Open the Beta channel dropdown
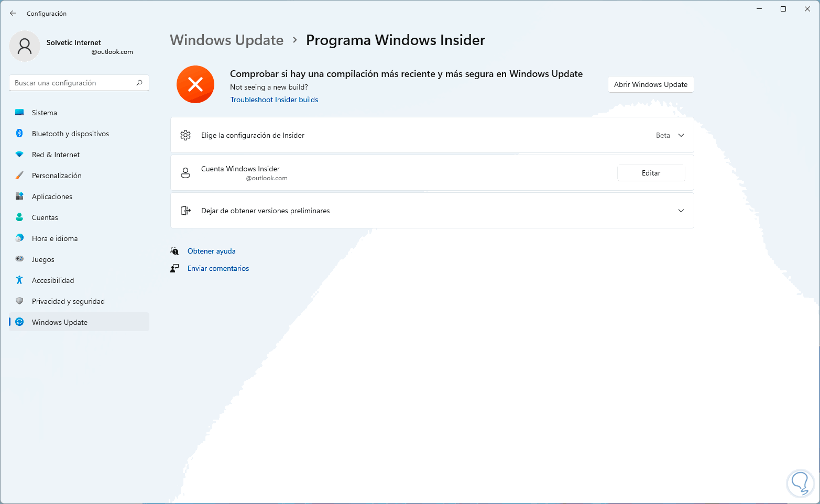 coord(670,135)
